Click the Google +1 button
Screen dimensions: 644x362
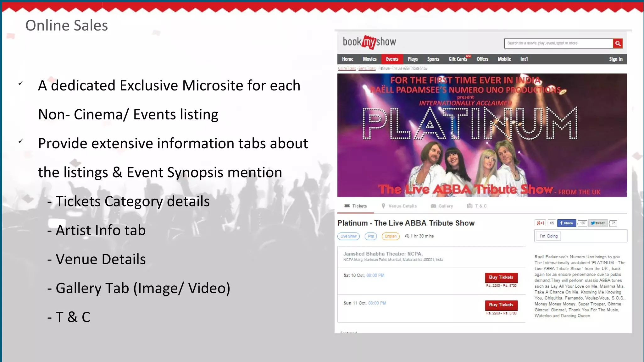[540, 223]
